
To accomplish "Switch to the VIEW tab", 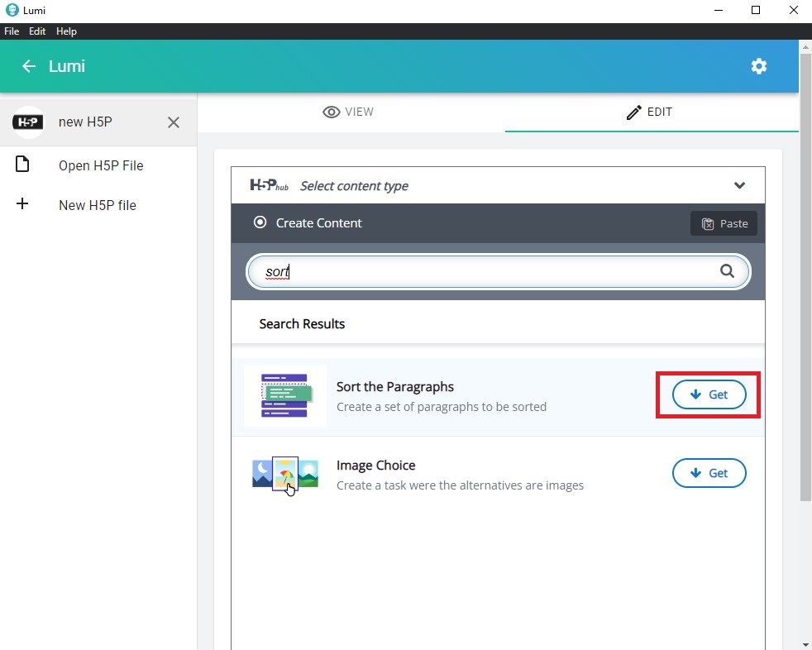I will (x=349, y=112).
